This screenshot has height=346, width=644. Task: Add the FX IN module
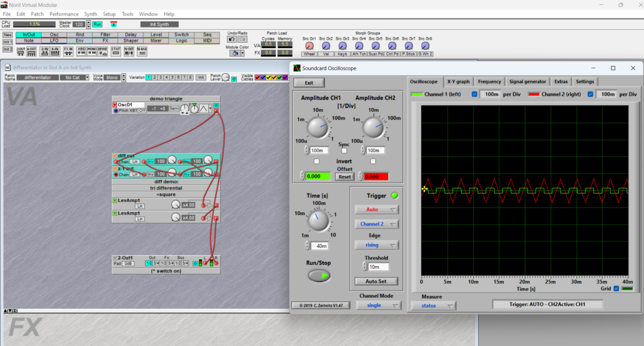point(68,51)
